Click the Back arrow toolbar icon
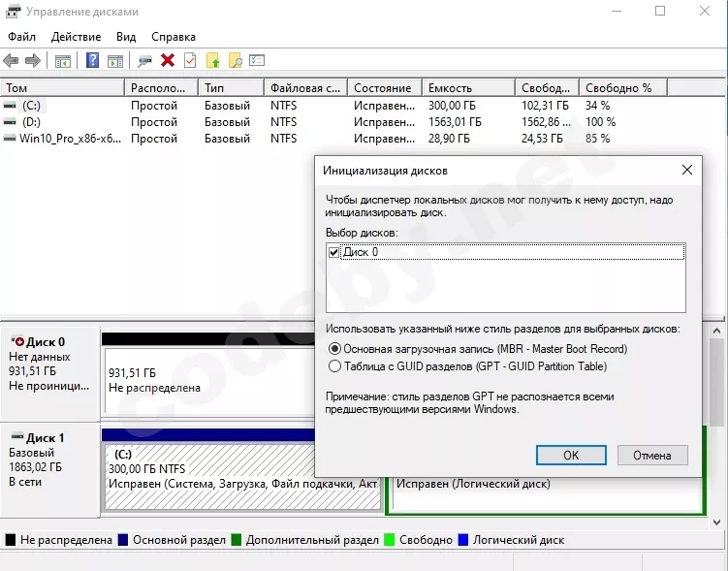Screen dimensions: 728x571 [x=11, y=60]
